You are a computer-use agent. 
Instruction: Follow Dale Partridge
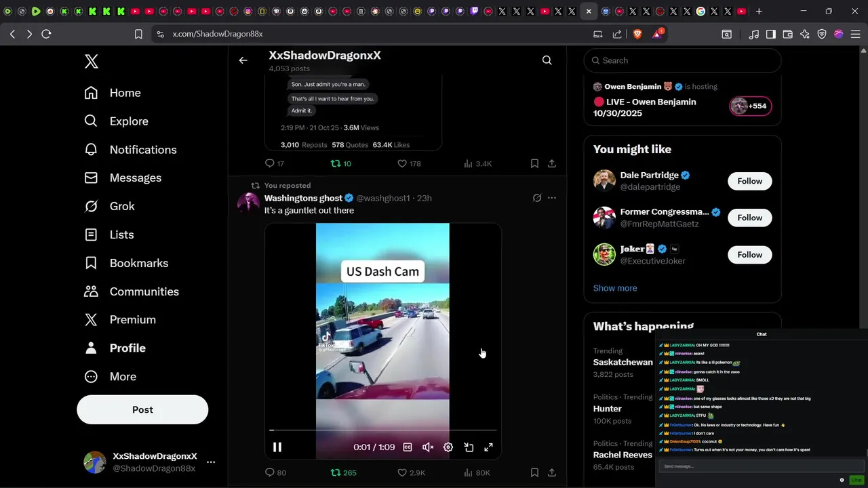750,181
